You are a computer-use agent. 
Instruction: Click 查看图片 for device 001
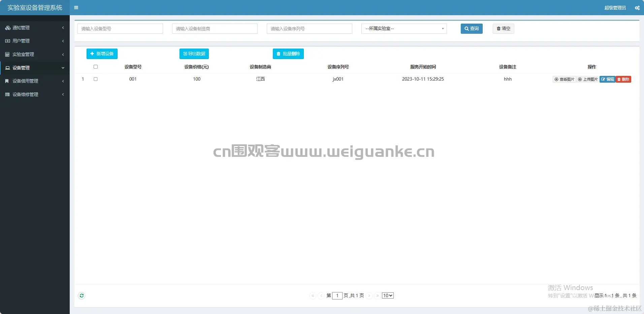point(564,79)
